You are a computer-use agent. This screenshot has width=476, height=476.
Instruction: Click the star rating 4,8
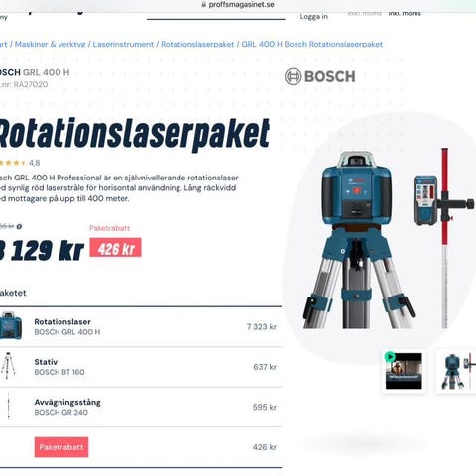pyautogui.click(x=20, y=163)
